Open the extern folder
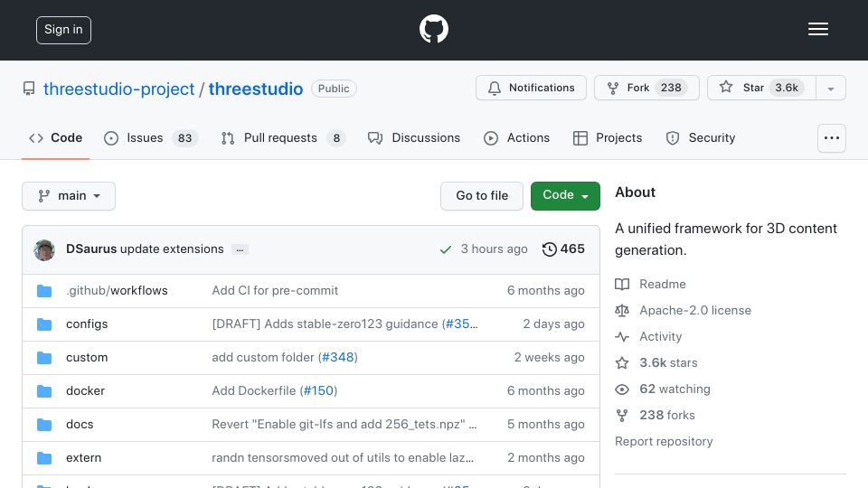 (x=83, y=457)
